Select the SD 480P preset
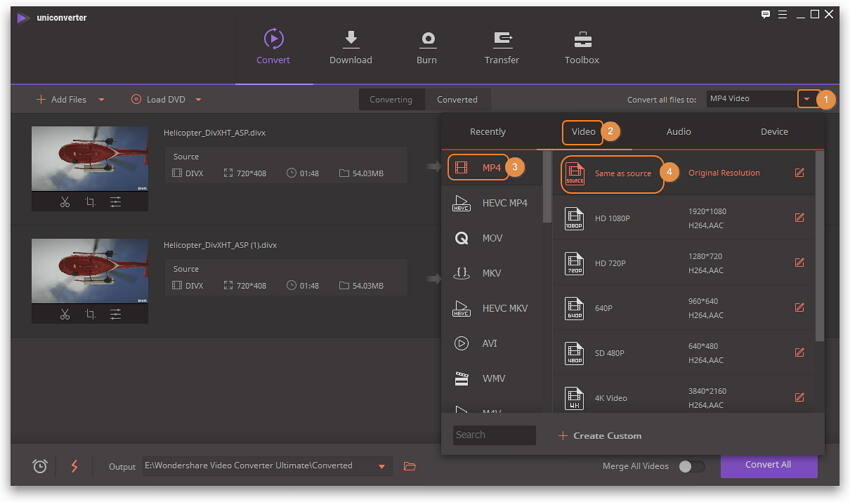 click(683, 353)
